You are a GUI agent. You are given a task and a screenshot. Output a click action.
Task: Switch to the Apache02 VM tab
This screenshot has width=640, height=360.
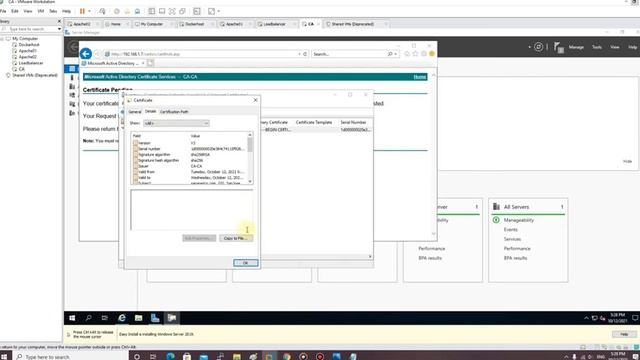(82, 24)
